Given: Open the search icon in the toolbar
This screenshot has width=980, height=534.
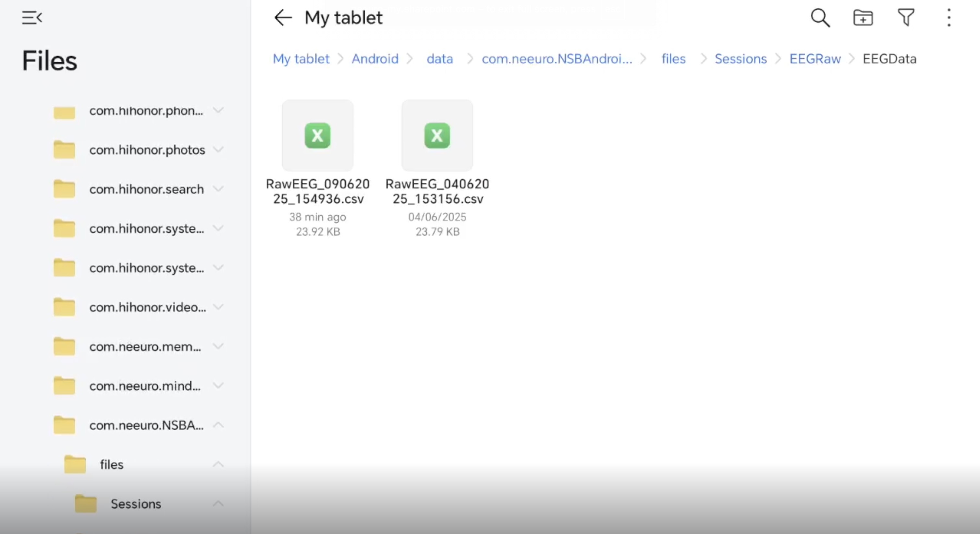Looking at the screenshot, I should coord(820,18).
